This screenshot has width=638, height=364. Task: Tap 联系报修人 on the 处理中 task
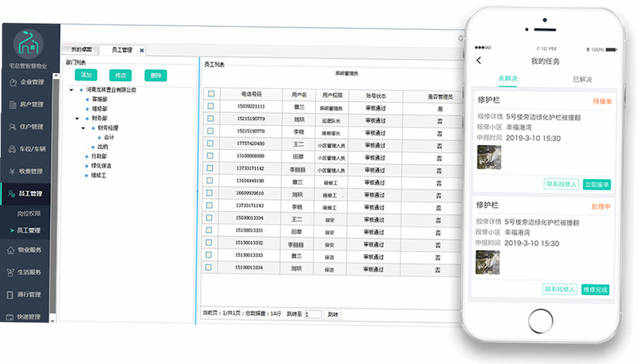click(x=560, y=289)
